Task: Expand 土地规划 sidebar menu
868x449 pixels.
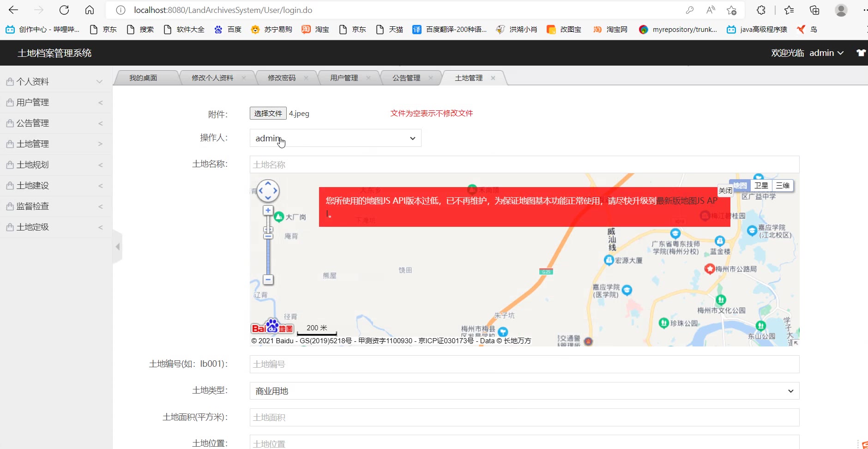Action: tap(56, 165)
